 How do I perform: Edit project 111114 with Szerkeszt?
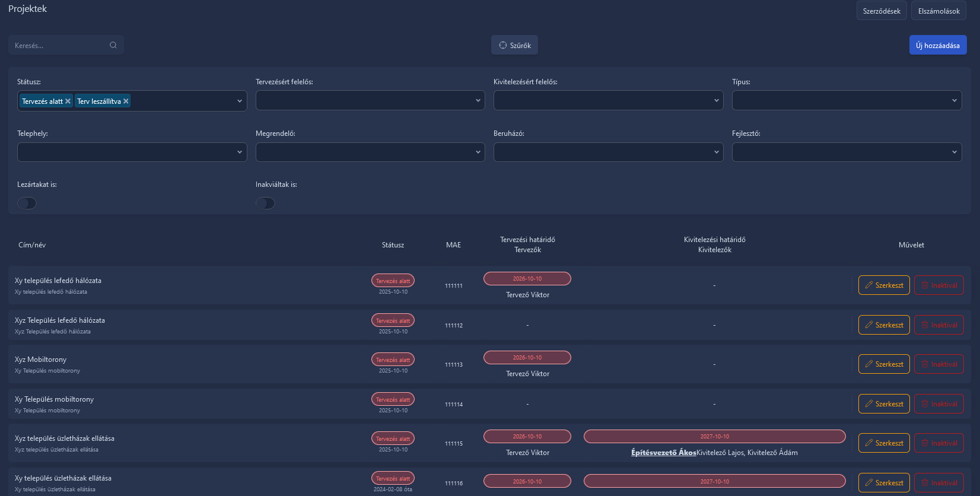884,404
